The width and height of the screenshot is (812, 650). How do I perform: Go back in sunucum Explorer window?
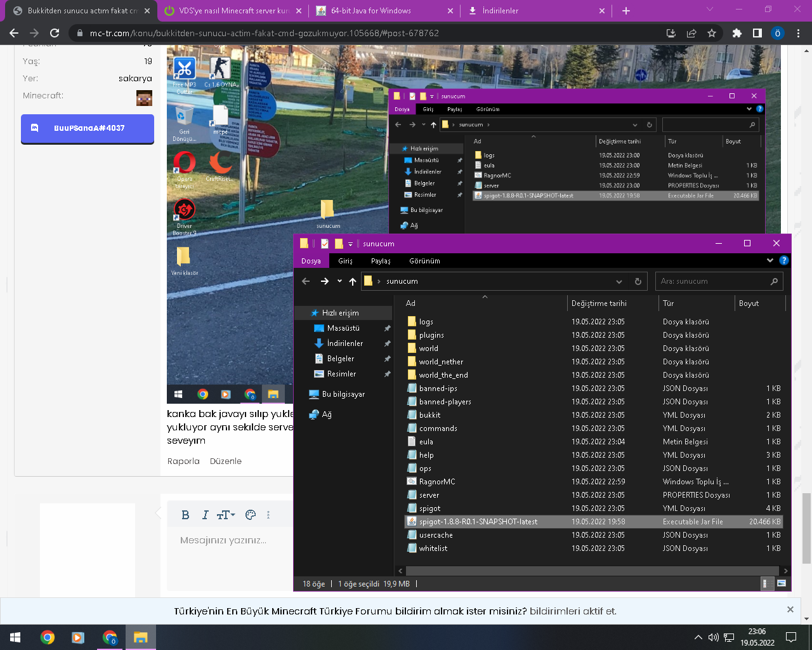coord(306,281)
